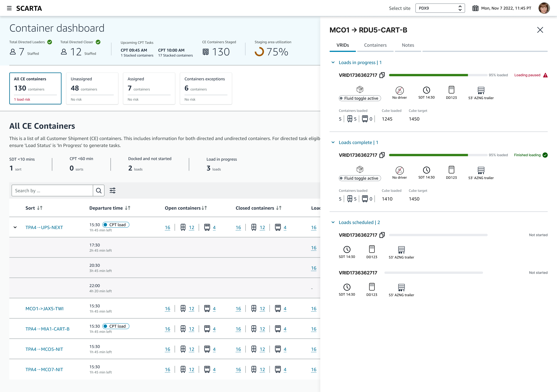Open the MCO1->JAX5-TWI route link
Screen dimensions: 557x392
coord(45,309)
